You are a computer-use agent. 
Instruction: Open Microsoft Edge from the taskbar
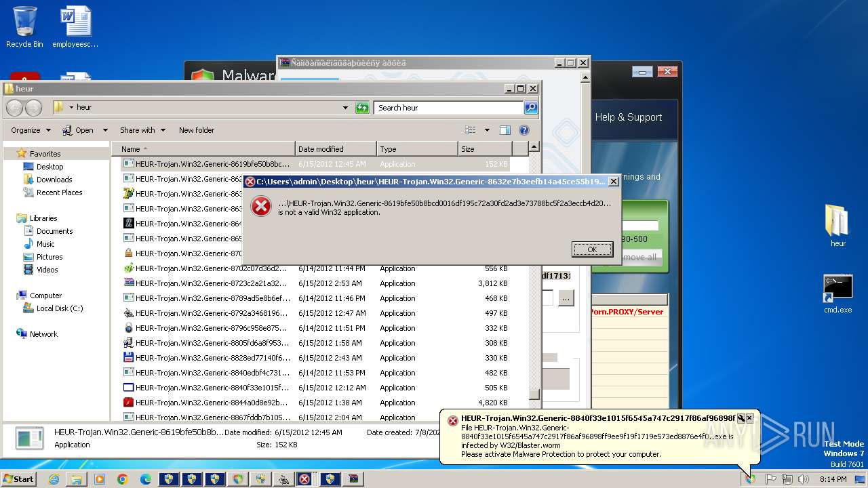(x=146, y=479)
